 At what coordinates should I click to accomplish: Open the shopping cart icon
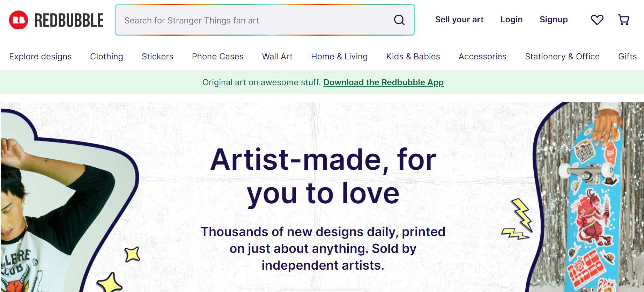click(x=623, y=20)
